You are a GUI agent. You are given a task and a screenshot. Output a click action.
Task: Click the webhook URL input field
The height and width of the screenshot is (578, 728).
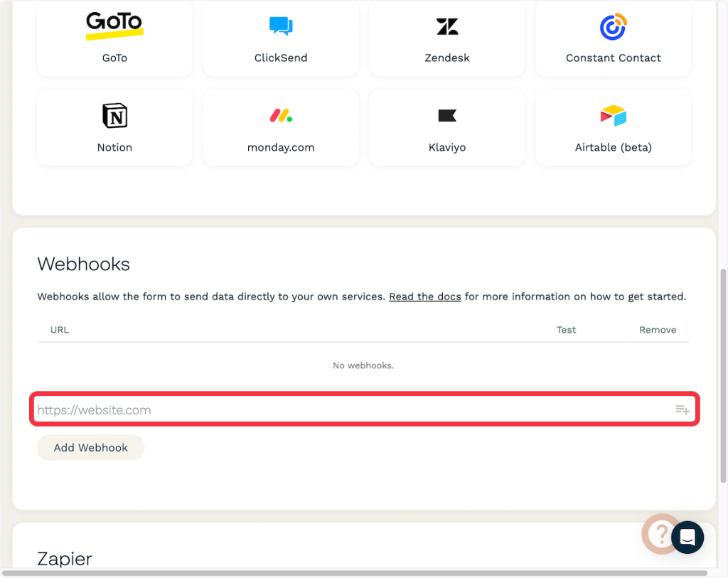point(352,410)
